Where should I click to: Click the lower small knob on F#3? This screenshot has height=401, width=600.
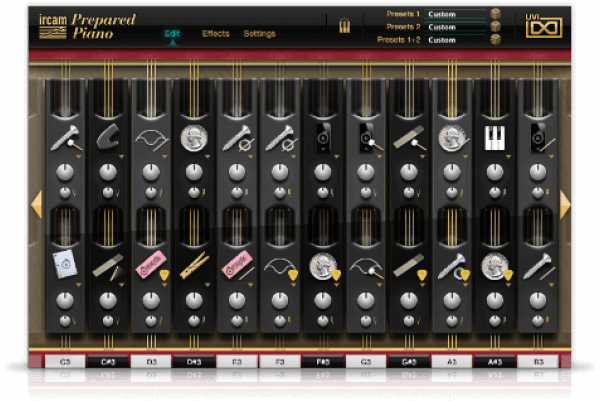[x=323, y=321]
